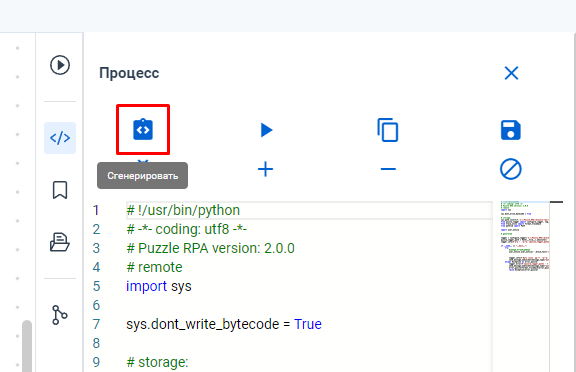Click the 'import sys' code line
The height and width of the screenshot is (372, 576).
(x=159, y=286)
